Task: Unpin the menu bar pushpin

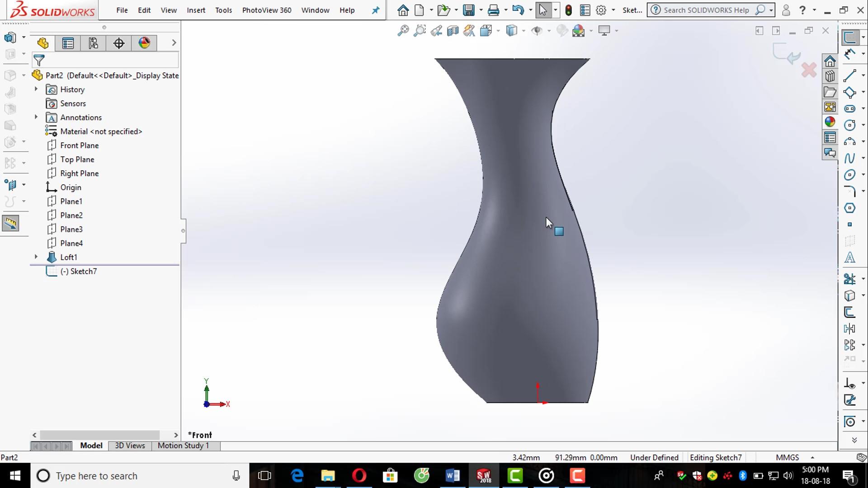Action: coord(375,10)
